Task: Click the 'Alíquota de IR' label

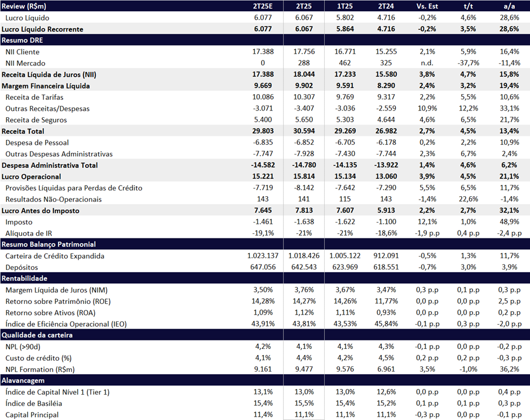Action: (x=29, y=233)
